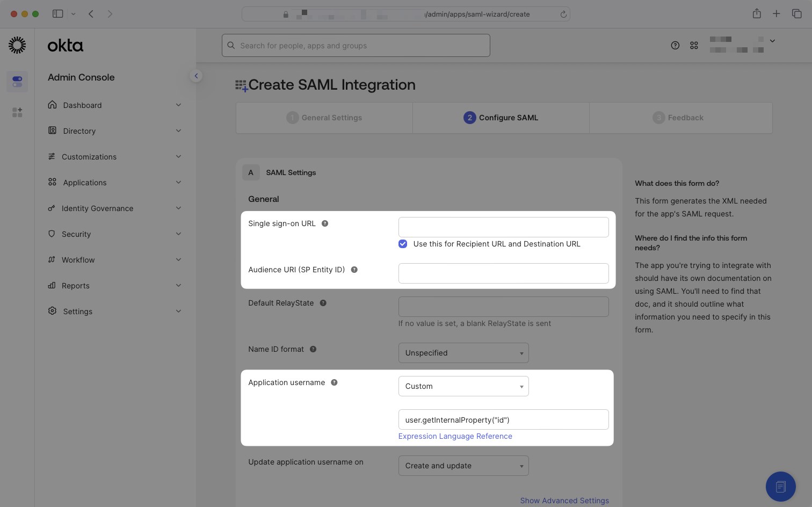Open the Application username Custom dropdown
Image resolution: width=812 pixels, height=507 pixels.
tap(463, 386)
